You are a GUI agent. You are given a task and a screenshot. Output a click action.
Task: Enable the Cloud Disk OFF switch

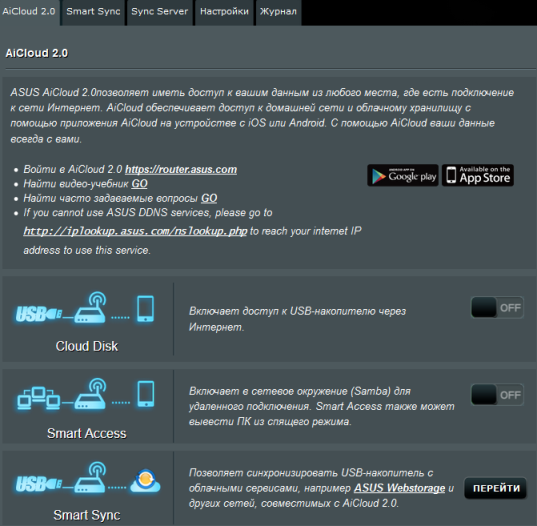497,308
